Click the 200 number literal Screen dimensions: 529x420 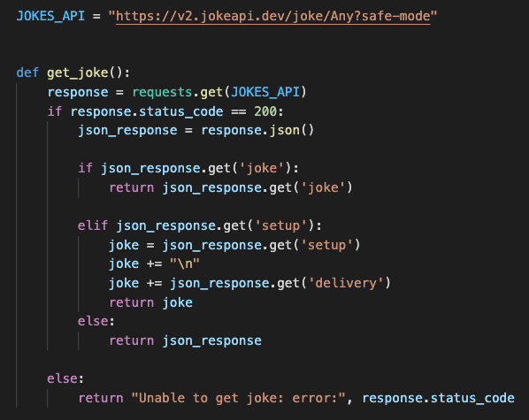coord(265,111)
